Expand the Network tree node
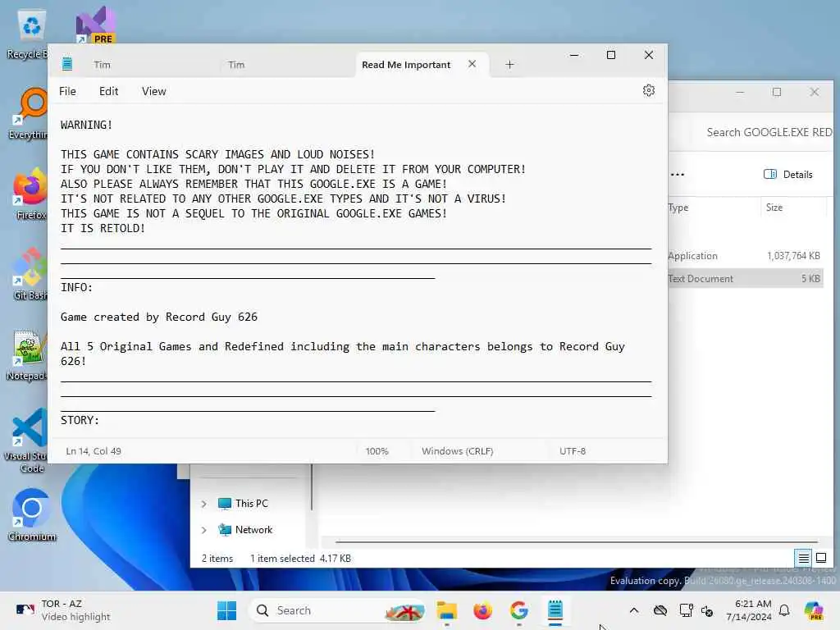840x630 pixels. pyautogui.click(x=203, y=530)
